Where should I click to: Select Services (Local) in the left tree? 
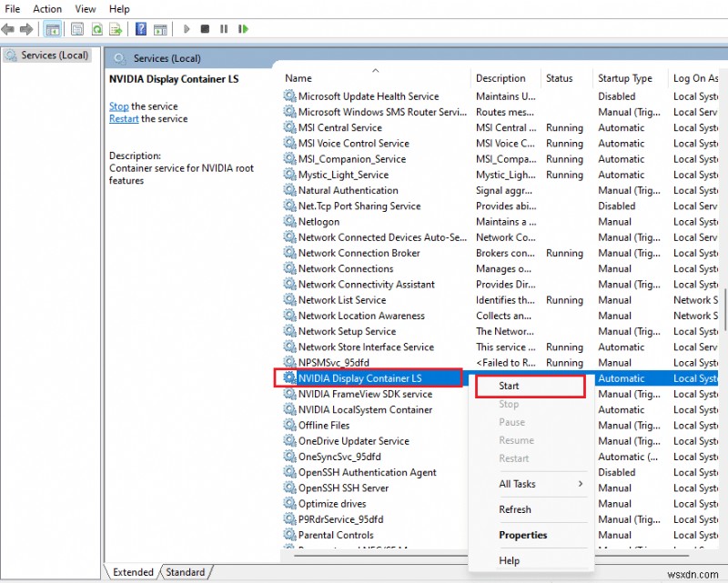(47, 55)
